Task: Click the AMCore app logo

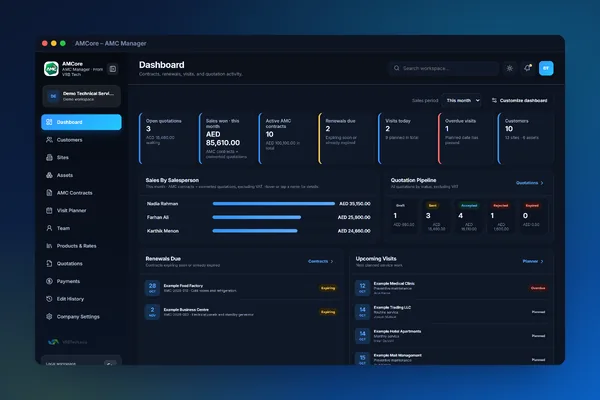Action: [x=51, y=69]
